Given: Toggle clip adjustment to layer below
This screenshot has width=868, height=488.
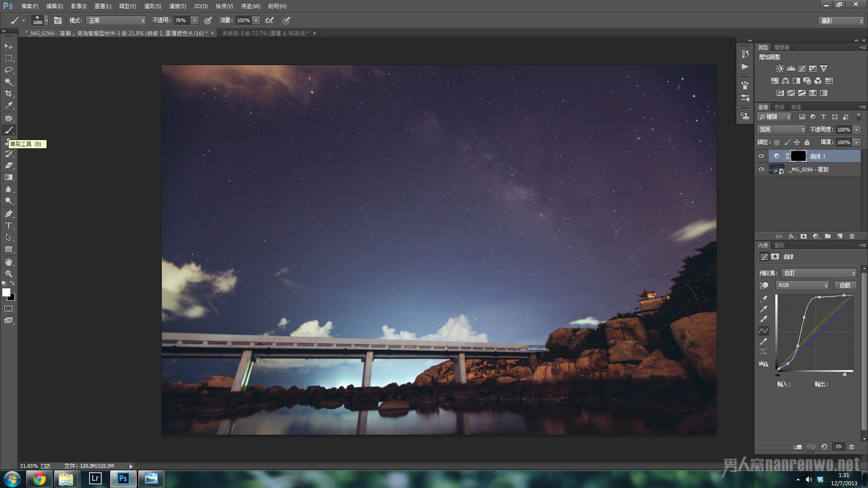Looking at the screenshot, I should [x=798, y=447].
